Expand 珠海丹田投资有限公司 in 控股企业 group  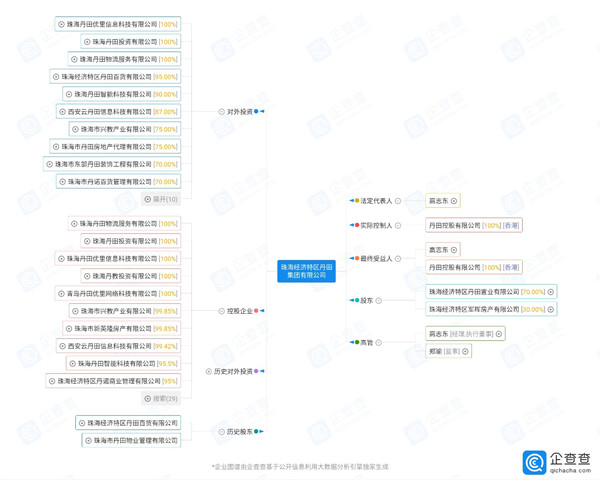tap(87, 241)
